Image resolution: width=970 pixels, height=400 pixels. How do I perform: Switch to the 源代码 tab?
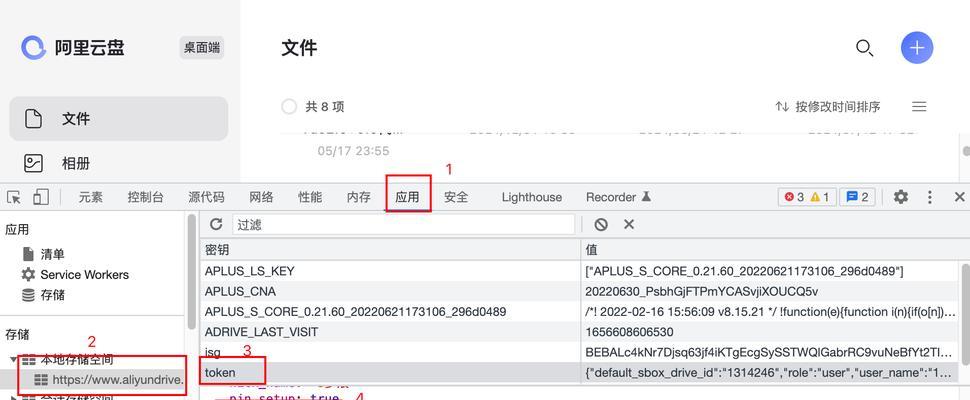click(206, 197)
